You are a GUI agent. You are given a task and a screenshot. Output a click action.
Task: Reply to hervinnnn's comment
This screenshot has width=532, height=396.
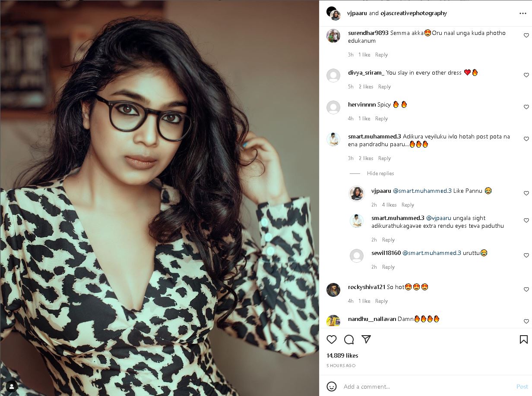pyautogui.click(x=381, y=119)
